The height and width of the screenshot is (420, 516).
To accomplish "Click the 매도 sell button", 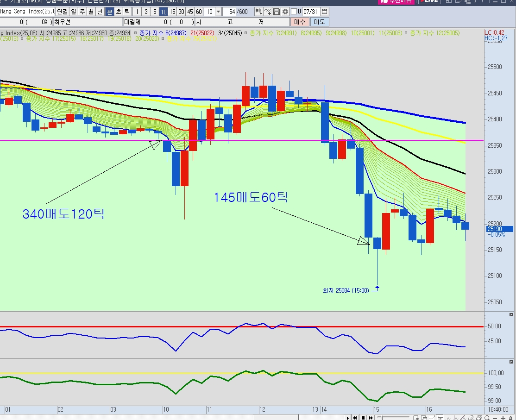I will coord(319,22).
